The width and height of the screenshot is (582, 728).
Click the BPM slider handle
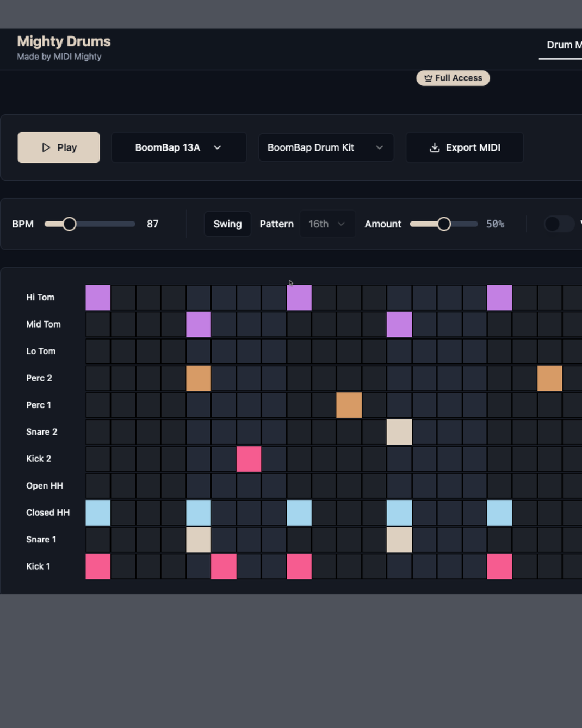click(69, 224)
